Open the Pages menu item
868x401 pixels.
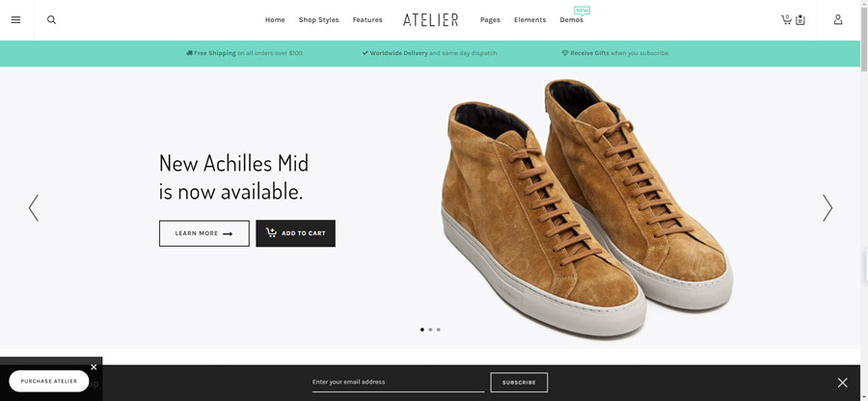click(490, 20)
